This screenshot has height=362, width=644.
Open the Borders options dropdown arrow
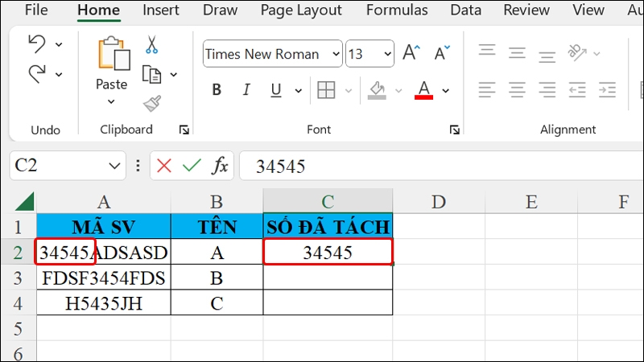[349, 91]
